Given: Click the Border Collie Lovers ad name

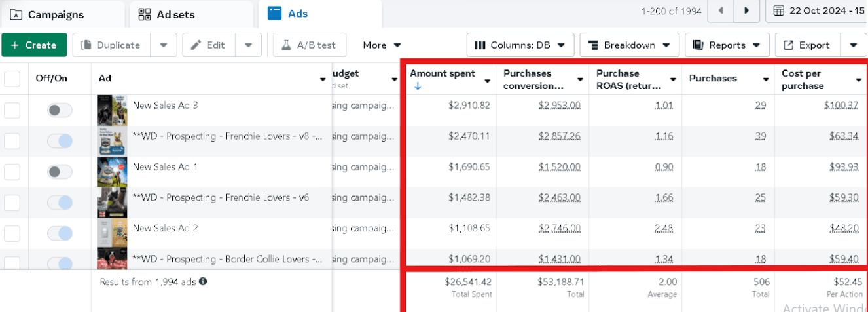Looking at the screenshot, I should tap(227, 259).
